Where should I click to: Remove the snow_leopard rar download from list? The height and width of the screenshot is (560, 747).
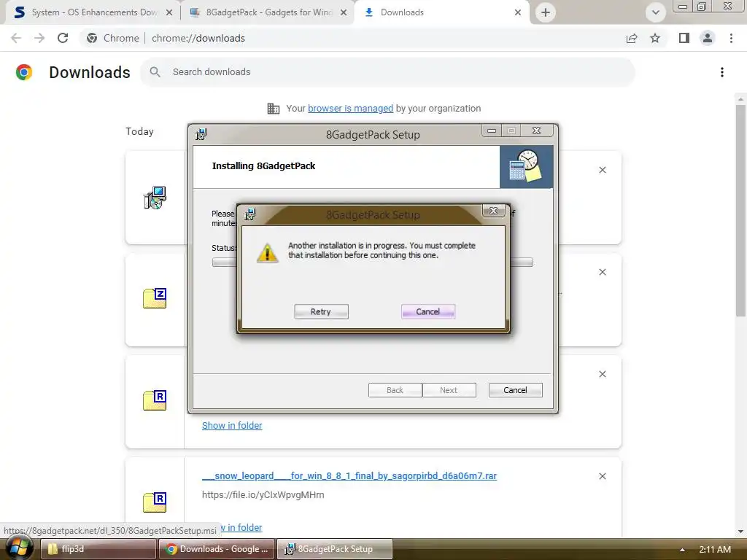click(602, 475)
